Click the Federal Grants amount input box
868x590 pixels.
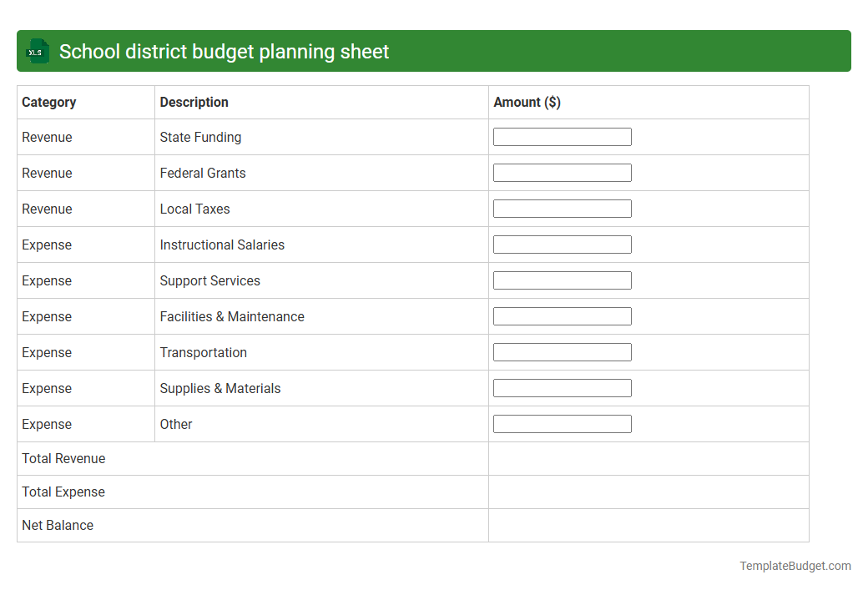[x=562, y=172]
